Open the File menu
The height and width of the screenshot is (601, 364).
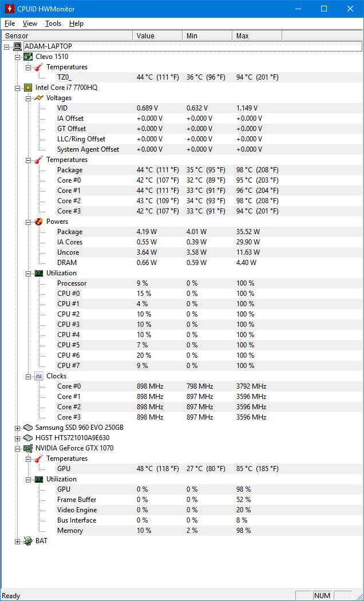10,23
